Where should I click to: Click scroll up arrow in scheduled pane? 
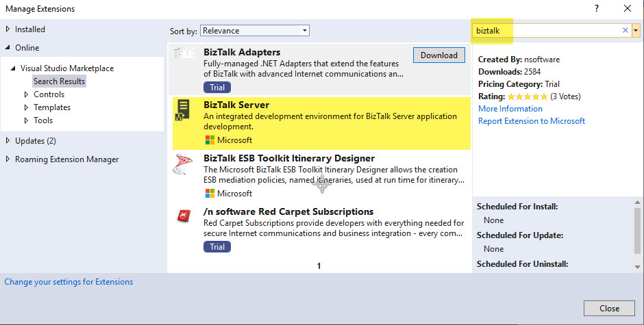pyautogui.click(x=637, y=203)
